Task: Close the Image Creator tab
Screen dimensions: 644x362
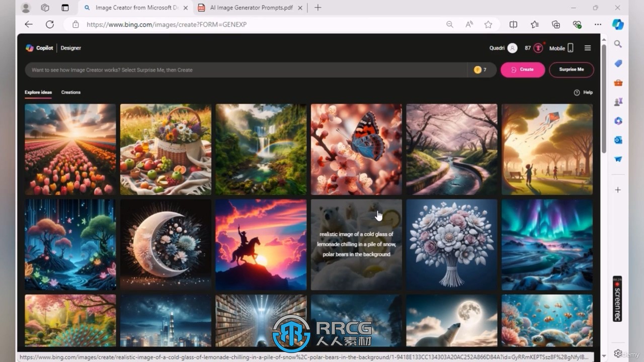Action: [x=186, y=8]
